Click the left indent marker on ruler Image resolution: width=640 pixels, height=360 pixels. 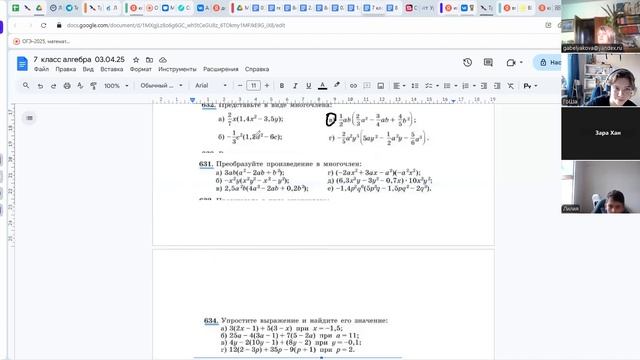(x=192, y=100)
